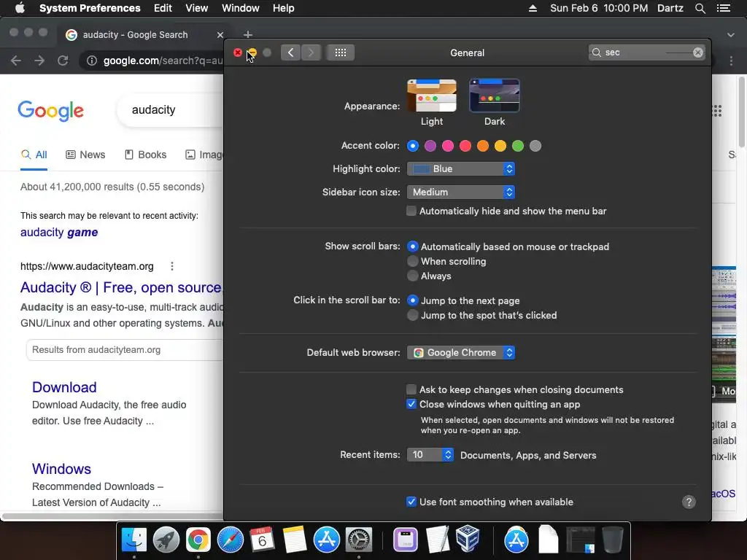Pick the purple accent color
Screen dimensions: 747x560
430,146
